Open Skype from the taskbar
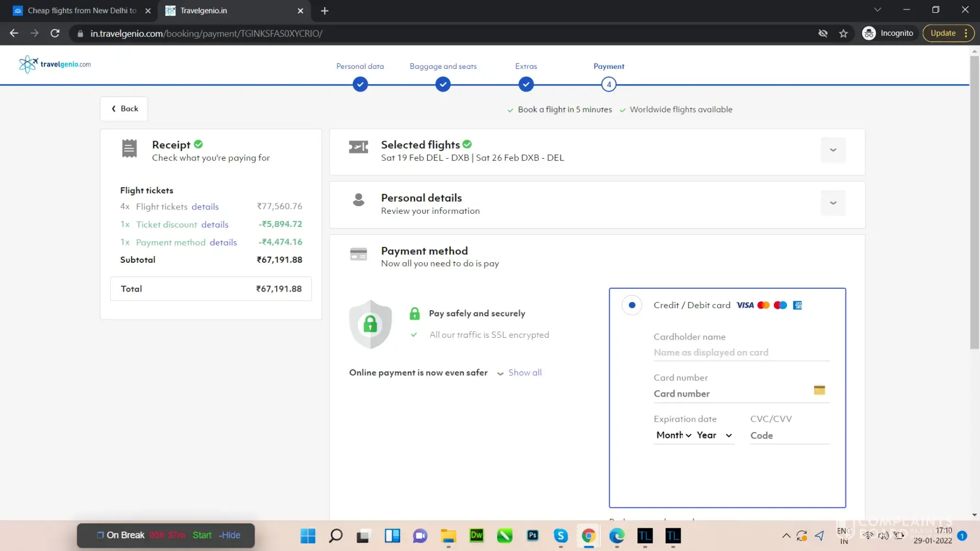 coord(561,535)
